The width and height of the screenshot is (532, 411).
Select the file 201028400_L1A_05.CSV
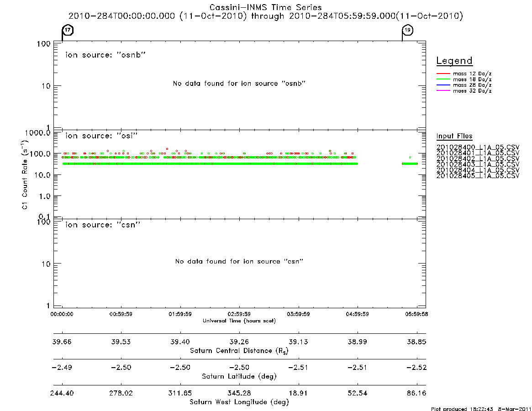tap(478, 148)
